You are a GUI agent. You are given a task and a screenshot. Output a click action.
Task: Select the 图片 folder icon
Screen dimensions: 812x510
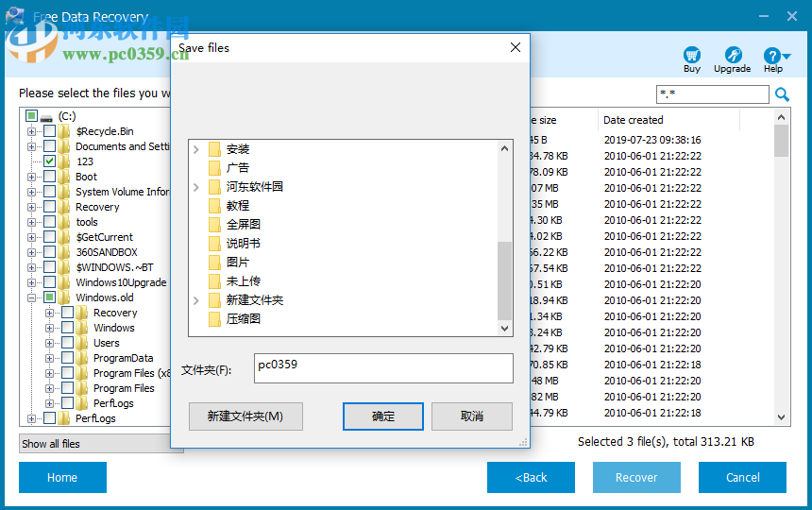pos(215,263)
